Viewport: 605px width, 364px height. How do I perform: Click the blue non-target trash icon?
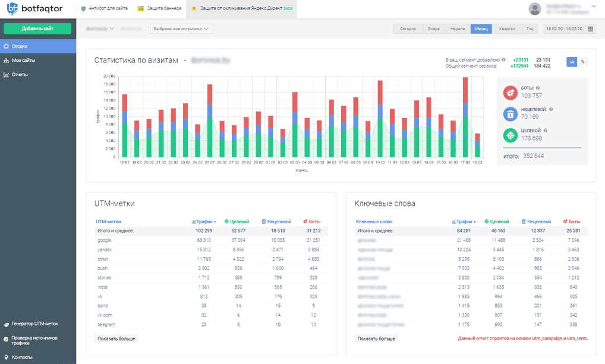pyautogui.click(x=511, y=114)
